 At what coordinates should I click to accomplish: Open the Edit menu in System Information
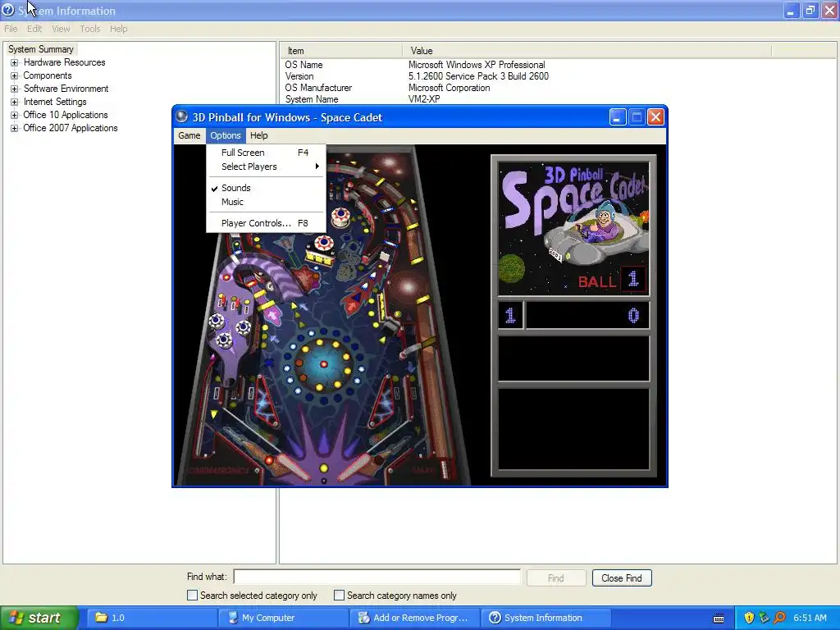coord(34,29)
